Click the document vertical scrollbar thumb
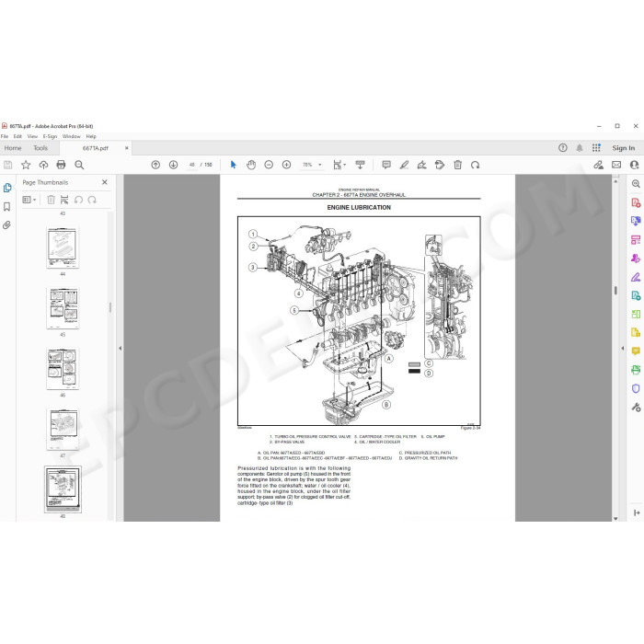The image size is (644, 644). 615,291
